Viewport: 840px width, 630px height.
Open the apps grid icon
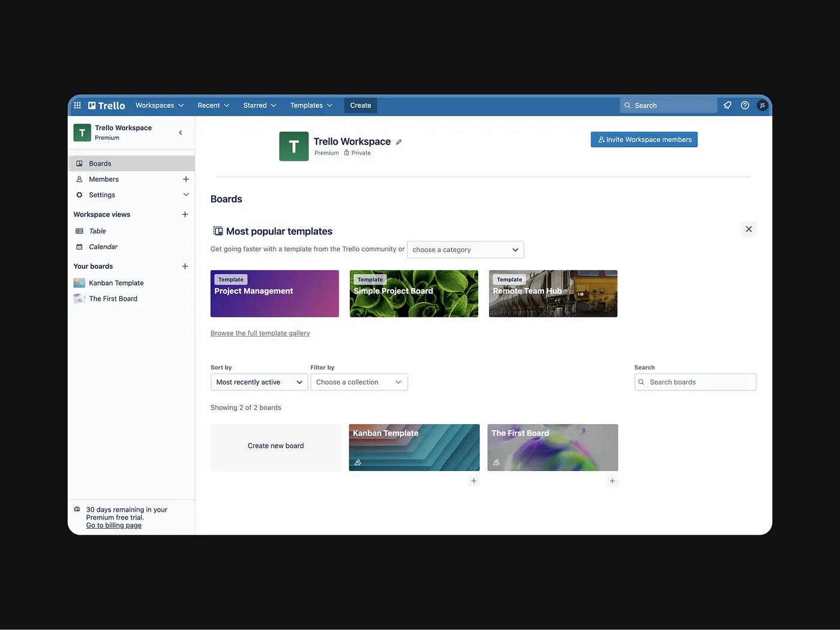coord(77,105)
